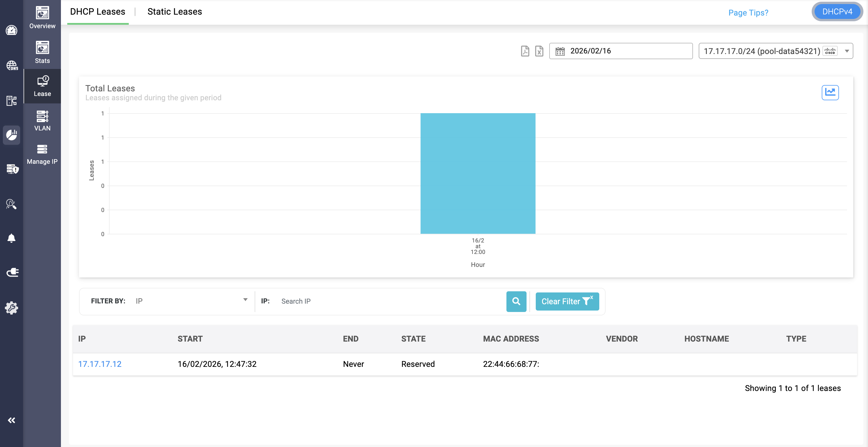Screen dimensions: 868x447
Task: Open the settings wrench gear icon
Action: pyautogui.click(x=11, y=308)
